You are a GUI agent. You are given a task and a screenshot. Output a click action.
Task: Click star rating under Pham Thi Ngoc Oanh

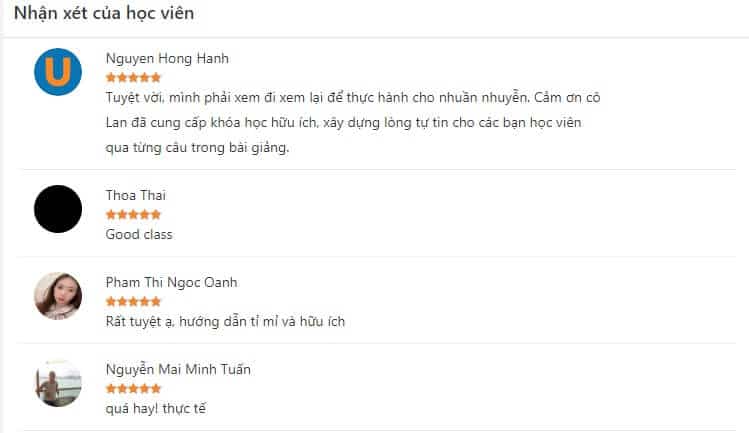click(x=133, y=302)
